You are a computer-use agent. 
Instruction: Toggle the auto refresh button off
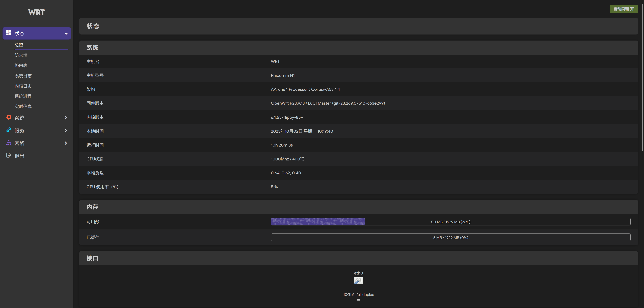pyautogui.click(x=623, y=9)
